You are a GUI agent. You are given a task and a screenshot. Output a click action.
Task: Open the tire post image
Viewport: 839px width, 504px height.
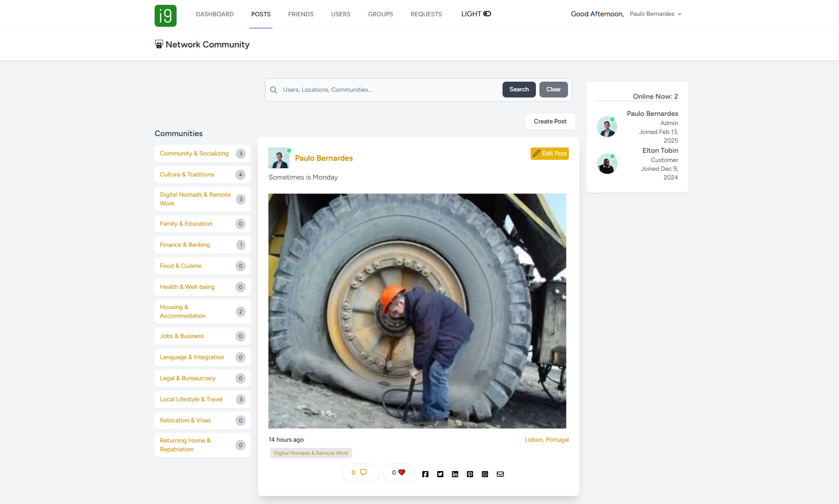pyautogui.click(x=417, y=311)
